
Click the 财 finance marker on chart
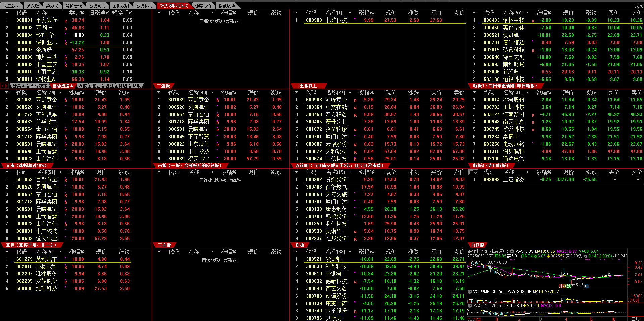(x=586, y=286)
